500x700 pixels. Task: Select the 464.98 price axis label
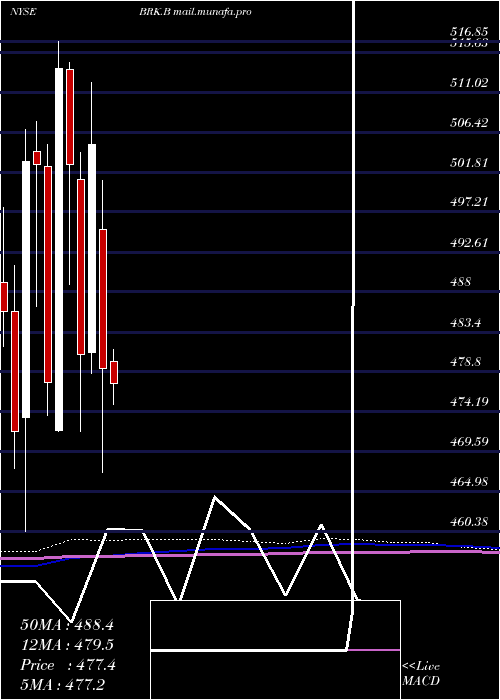(469, 482)
